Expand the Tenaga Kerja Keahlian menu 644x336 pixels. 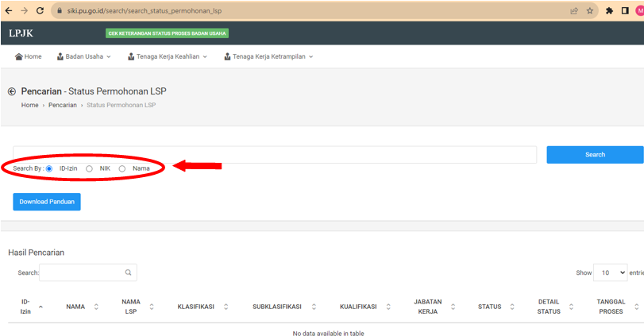click(x=168, y=56)
